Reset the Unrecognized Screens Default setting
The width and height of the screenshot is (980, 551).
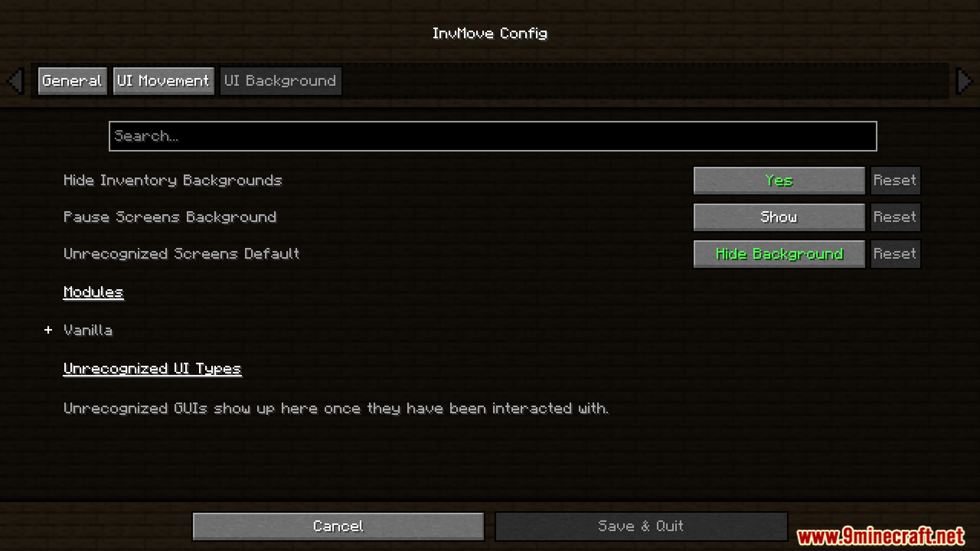tap(895, 254)
